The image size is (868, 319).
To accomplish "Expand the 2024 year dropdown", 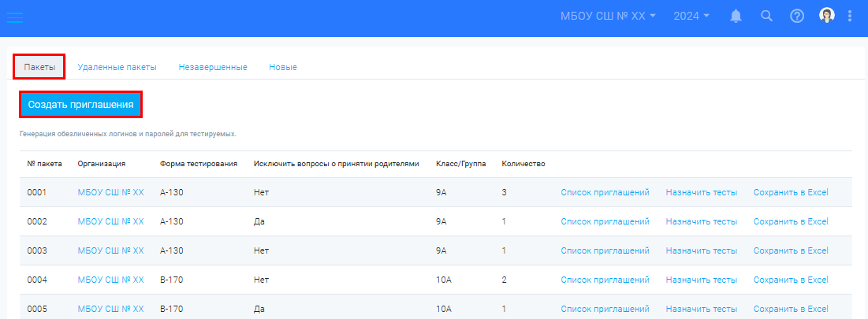I will [x=691, y=16].
